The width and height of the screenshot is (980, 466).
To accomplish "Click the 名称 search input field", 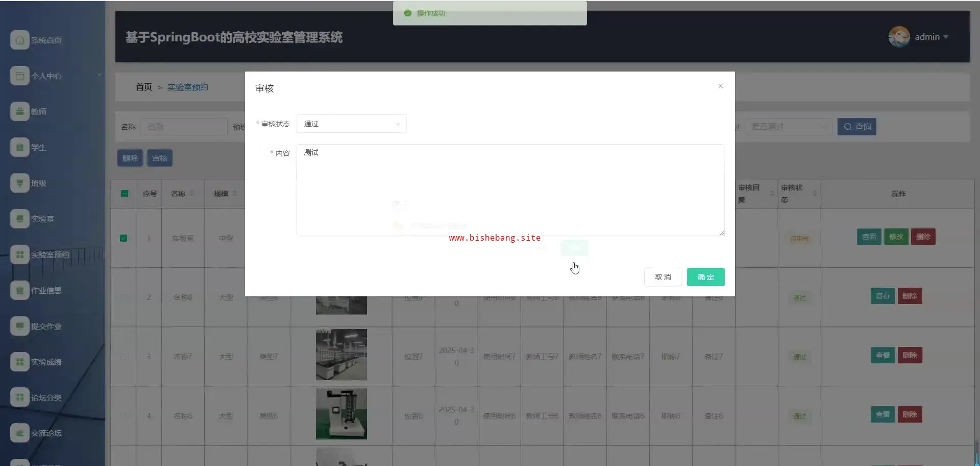I will click(184, 127).
